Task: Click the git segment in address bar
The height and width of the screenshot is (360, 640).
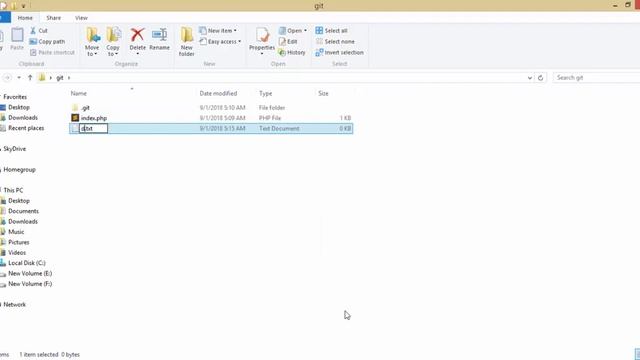Action: click(60, 78)
